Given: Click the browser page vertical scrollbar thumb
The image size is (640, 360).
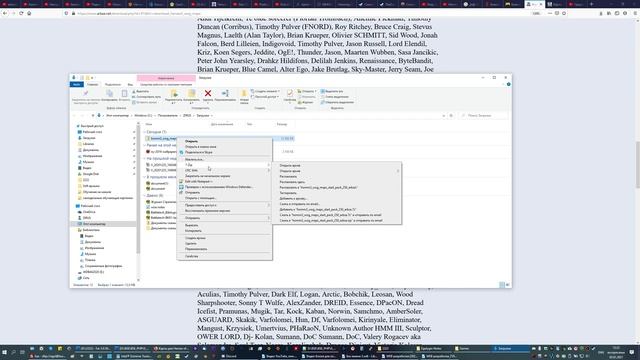Looking at the screenshot, I should (x=637, y=165).
